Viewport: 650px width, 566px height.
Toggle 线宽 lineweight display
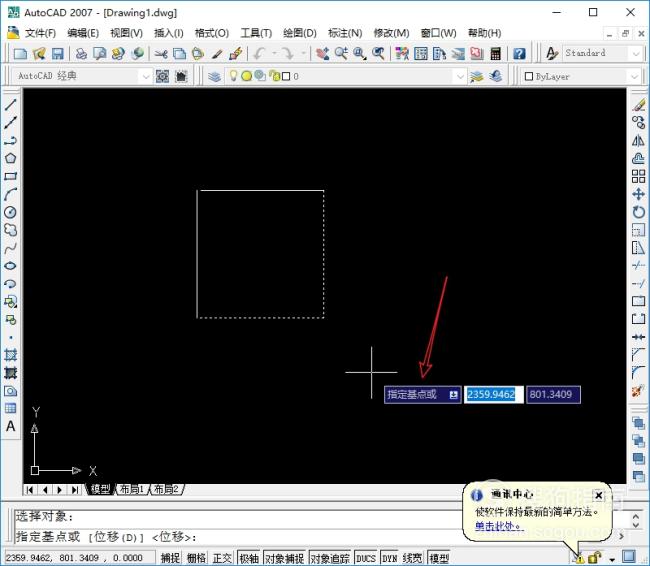pos(412,558)
